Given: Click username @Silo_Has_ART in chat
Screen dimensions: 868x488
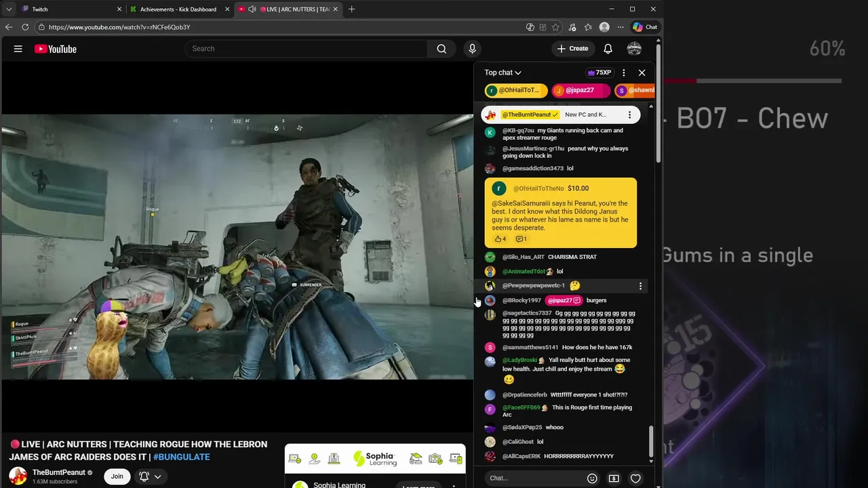Looking at the screenshot, I should [x=524, y=258].
